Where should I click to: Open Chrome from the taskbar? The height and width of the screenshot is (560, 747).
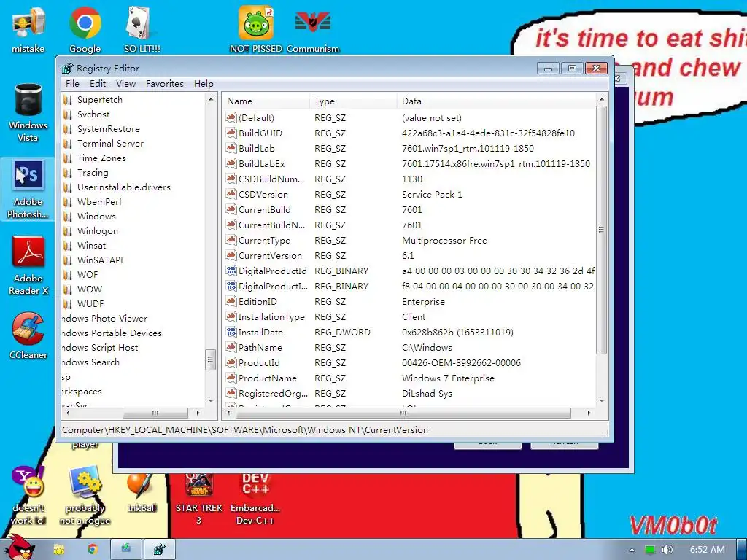coord(93,550)
